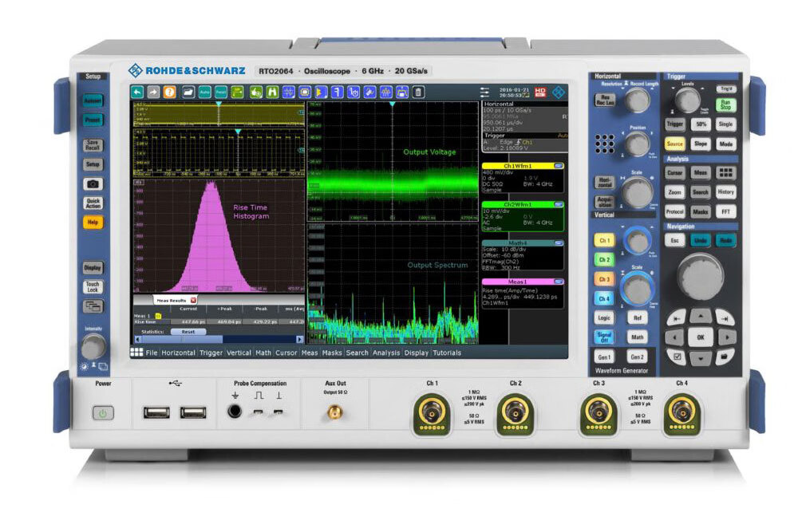The height and width of the screenshot is (532, 798).
Task: Click the Undo arrow icon in toolbar
Action: 138,92
